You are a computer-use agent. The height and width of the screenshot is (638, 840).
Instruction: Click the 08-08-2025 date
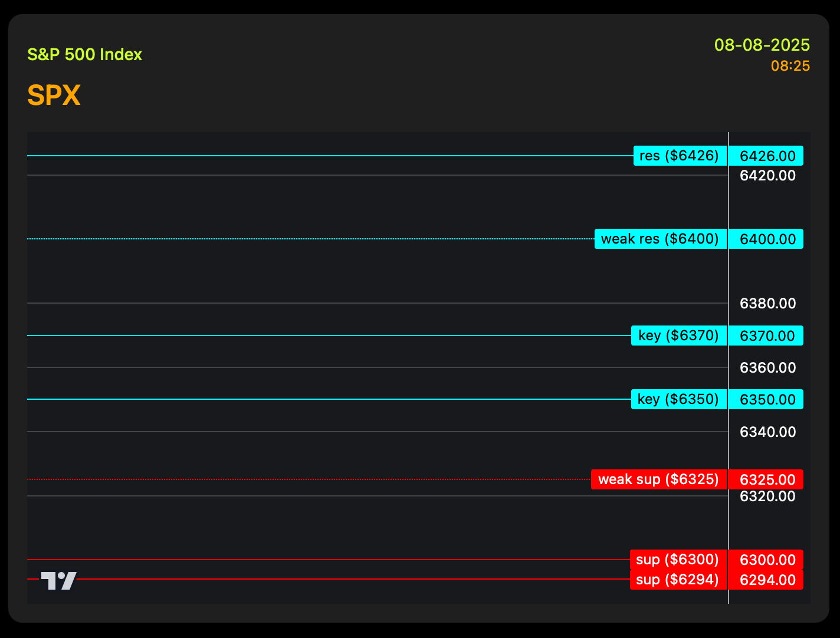click(x=762, y=45)
